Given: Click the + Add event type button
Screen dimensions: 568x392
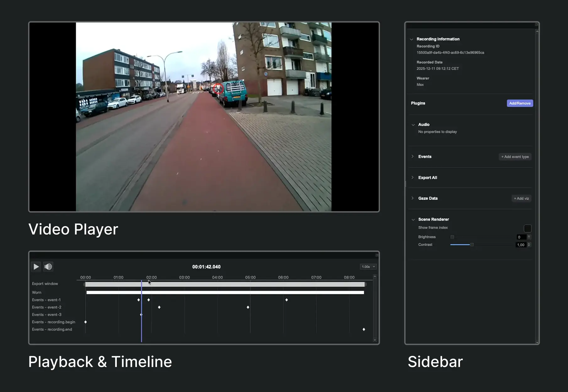Looking at the screenshot, I should pos(515,157).
